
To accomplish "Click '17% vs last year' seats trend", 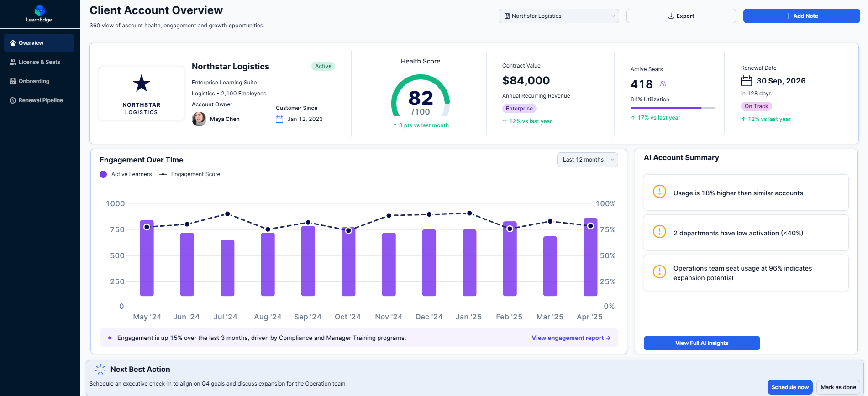I will pos(659,118).
